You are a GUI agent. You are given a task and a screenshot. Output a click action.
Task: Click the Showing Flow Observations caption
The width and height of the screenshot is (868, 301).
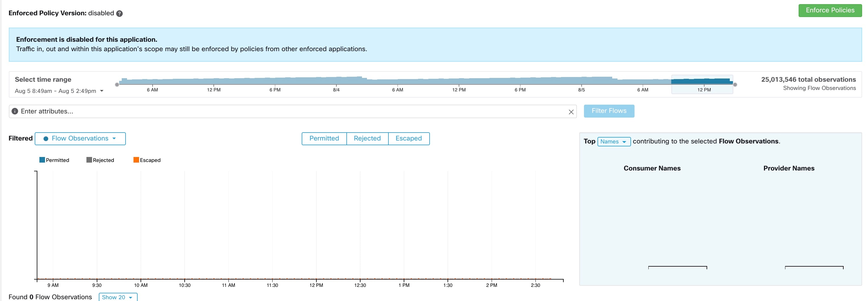point(819,88)
